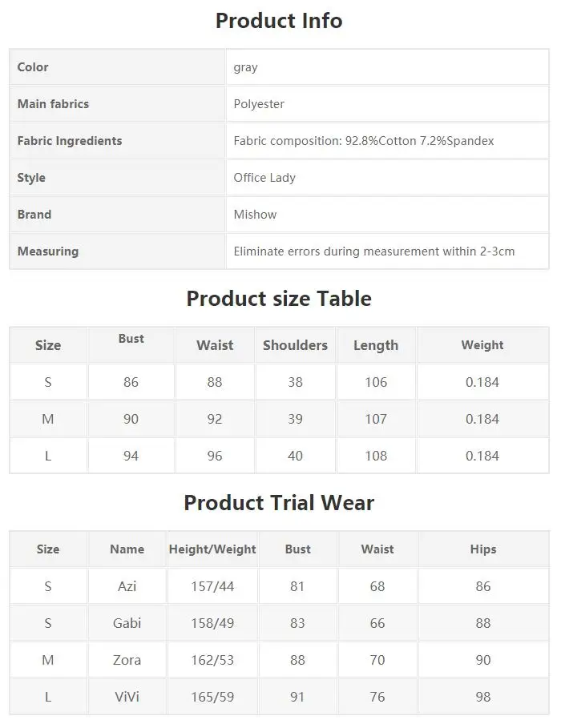Select ViVi's height/weight value 165/59
This screenshot has height=728, width=561.
[212, 697]
